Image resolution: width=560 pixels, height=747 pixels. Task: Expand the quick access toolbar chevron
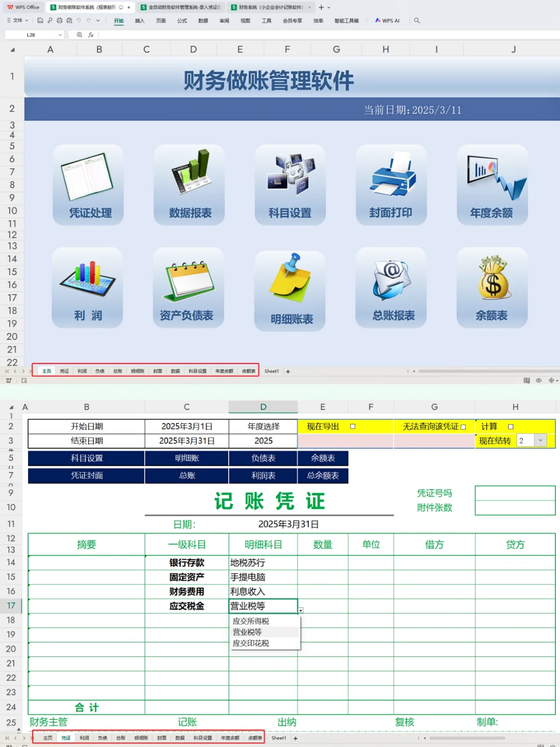click(98, 21)
